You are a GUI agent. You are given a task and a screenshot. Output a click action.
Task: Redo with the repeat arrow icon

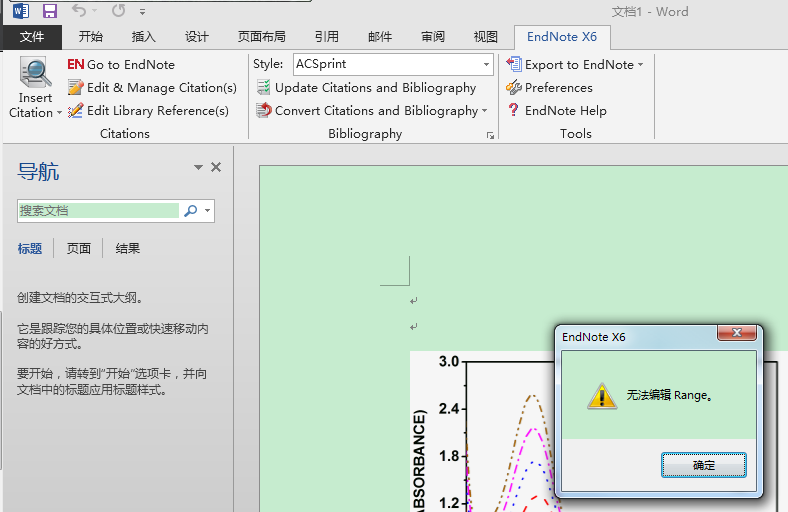tap(119, 11)
